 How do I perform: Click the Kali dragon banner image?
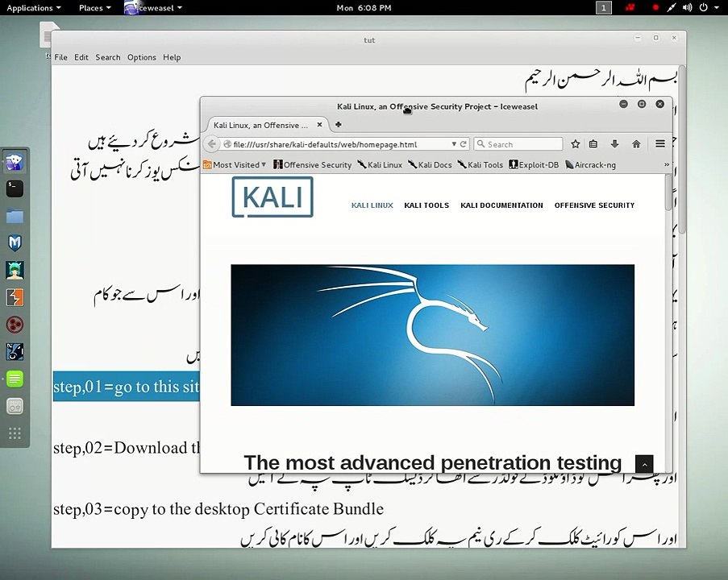(432, 335)
